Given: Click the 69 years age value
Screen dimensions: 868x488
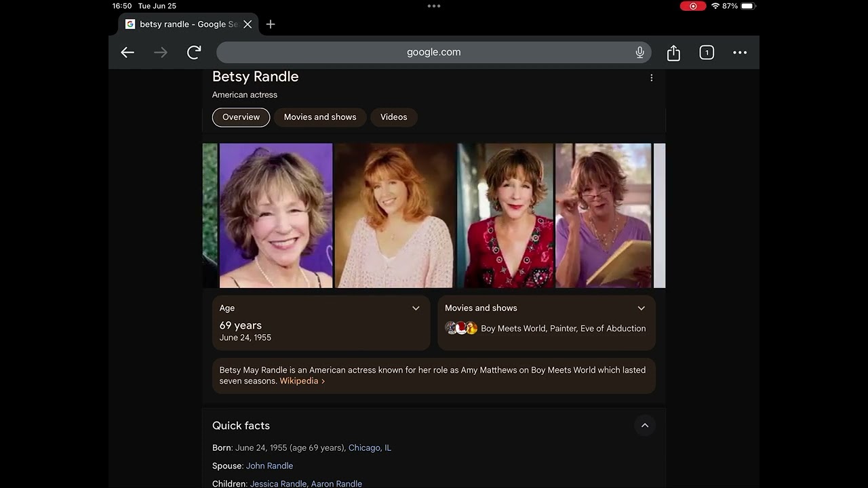Looking at the screenshot, I should 241,325.
